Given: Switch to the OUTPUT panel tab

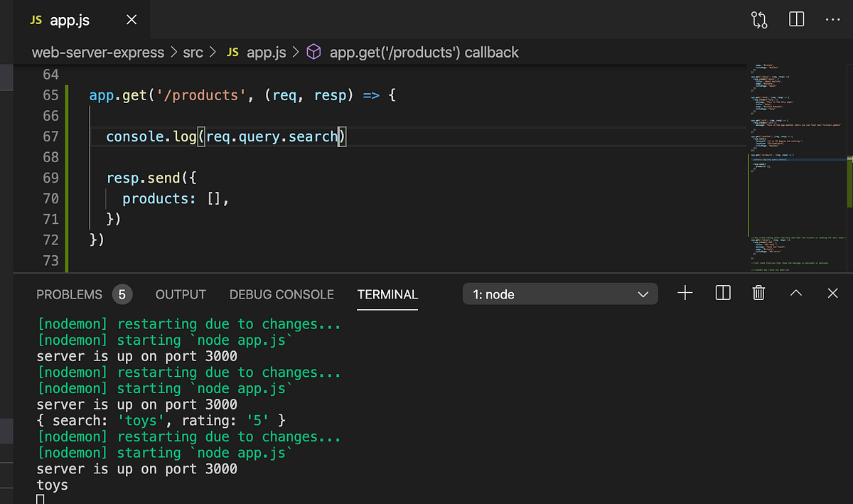Looking at the screenshot, I should [181, 294].
